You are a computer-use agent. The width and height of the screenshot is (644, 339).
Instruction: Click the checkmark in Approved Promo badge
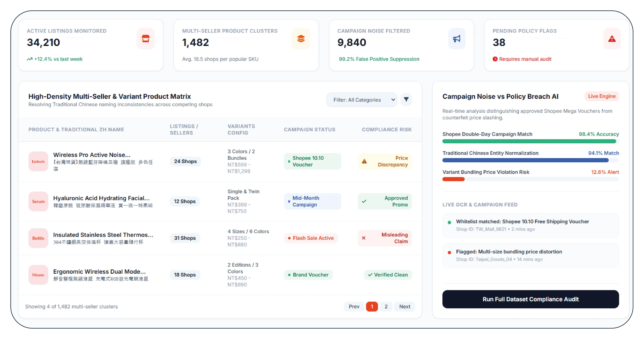coord(364,201)
